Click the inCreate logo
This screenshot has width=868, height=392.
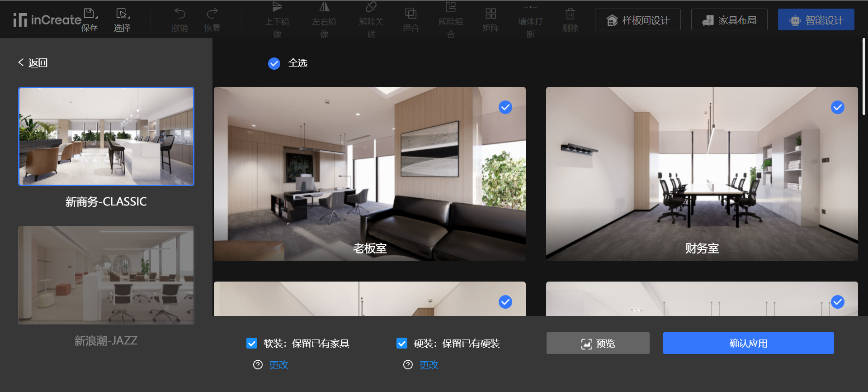pyautogui.click(x=47, y=20)
